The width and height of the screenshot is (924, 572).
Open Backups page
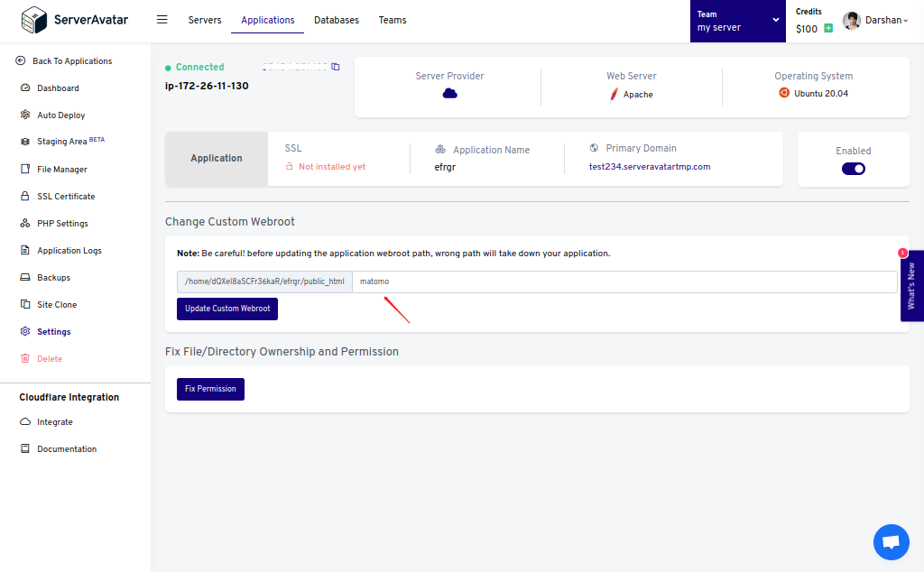pyautogui.click(x=53, y=278)
